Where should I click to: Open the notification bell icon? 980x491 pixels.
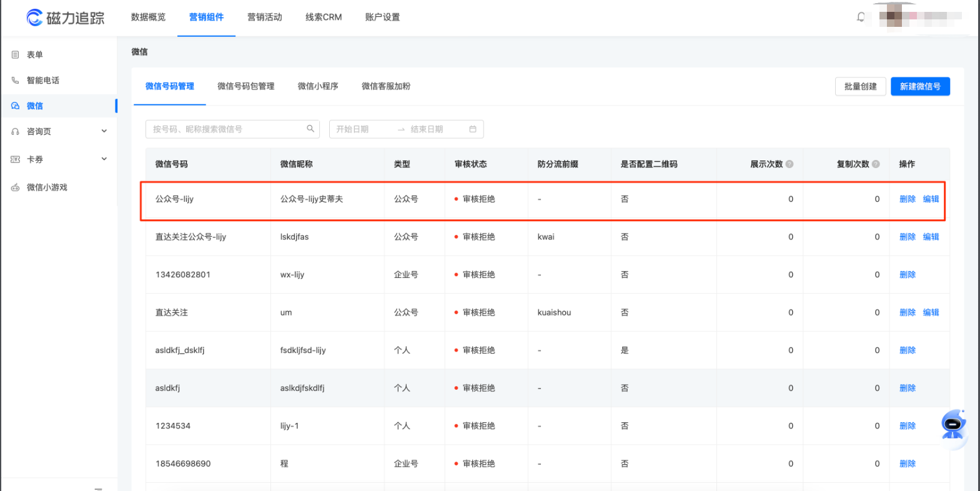pyautogui.click(x=861, y=17)
